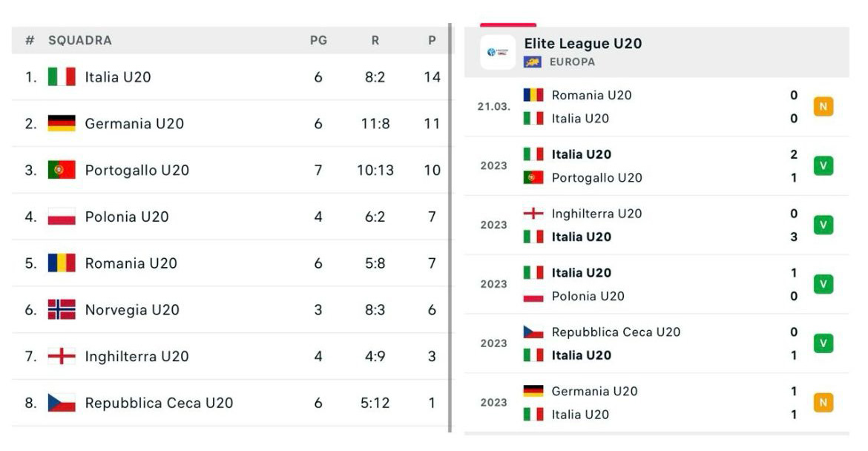The width and height of the screenshot is (868, 451).
Task: Click the Repubblica Ceca flag in standings
Action: click(x=62, y=403)
